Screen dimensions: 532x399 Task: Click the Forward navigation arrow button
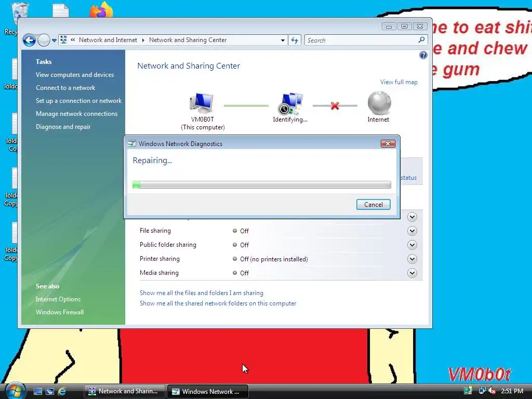click(x=44, y=40)
